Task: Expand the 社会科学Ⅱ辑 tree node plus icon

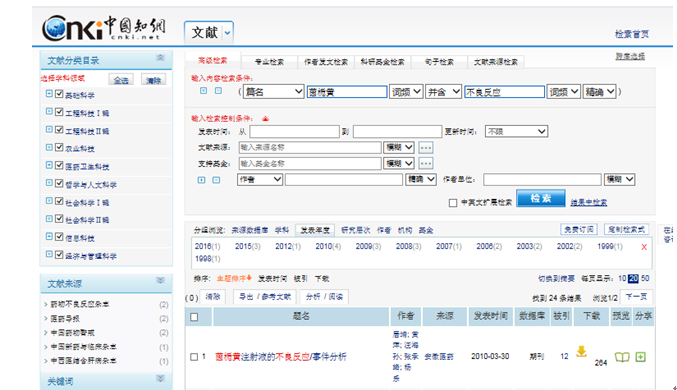Action: [x=49, y=219]
